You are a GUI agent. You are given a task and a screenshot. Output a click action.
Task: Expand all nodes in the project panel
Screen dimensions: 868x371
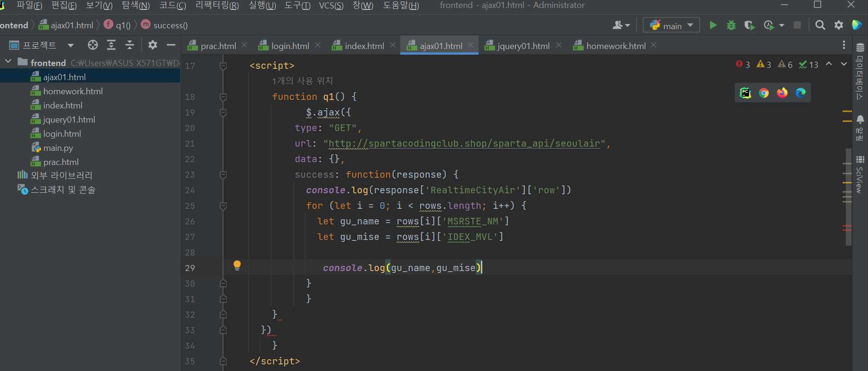pos(111,45)
